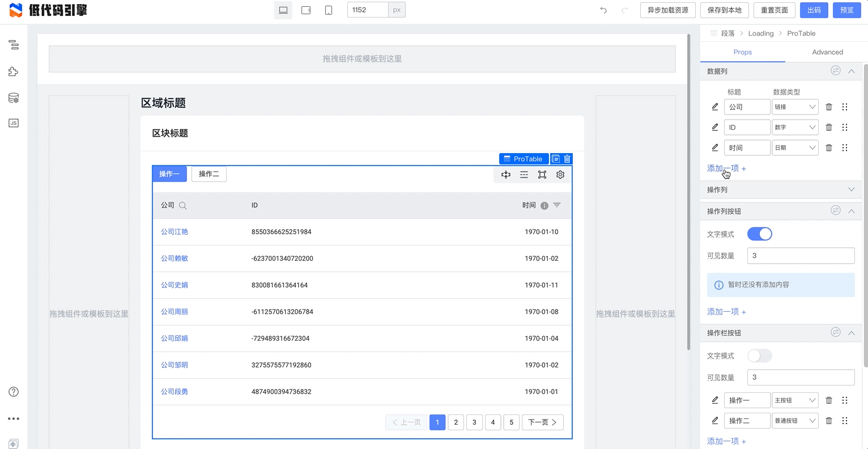Delete the 公司 data column row
The height and width of the screenshot is (449, 868).
829,107
